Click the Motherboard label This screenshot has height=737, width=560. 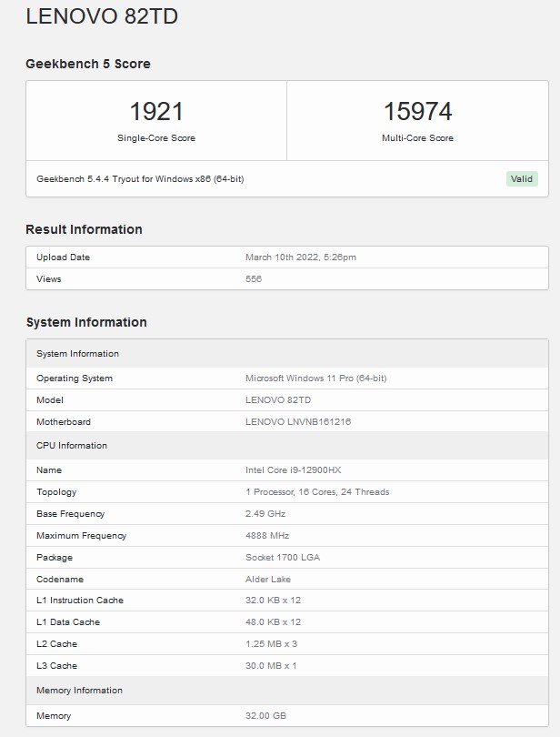(64, 422)
